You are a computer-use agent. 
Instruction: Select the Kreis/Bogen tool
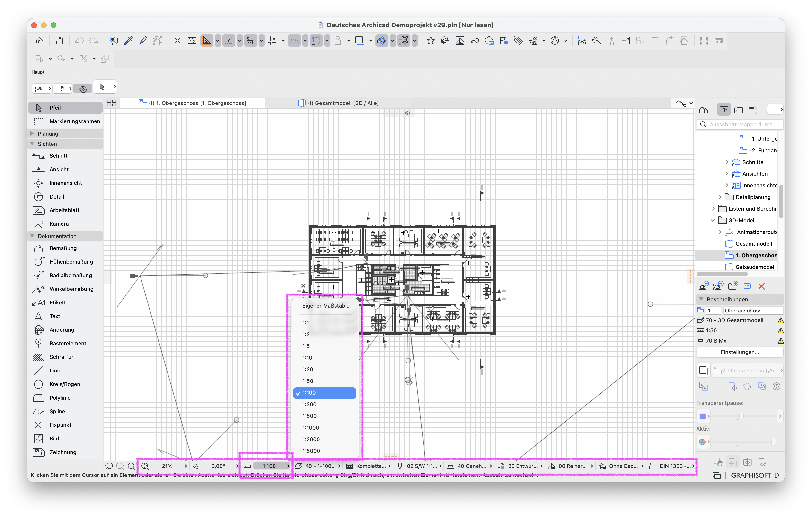(65, 384)
